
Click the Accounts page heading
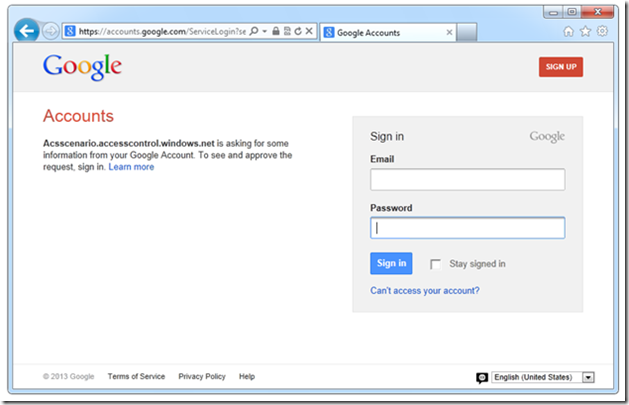tap(78, 116)
